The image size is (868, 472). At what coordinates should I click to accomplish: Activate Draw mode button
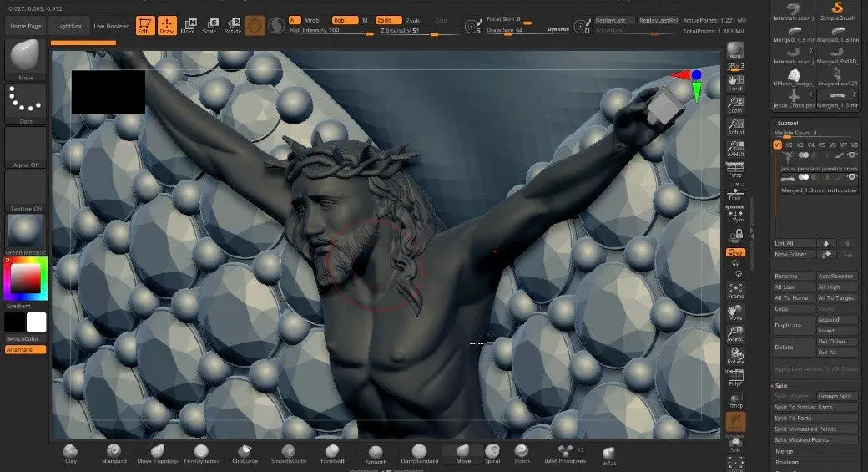[167, 26]
